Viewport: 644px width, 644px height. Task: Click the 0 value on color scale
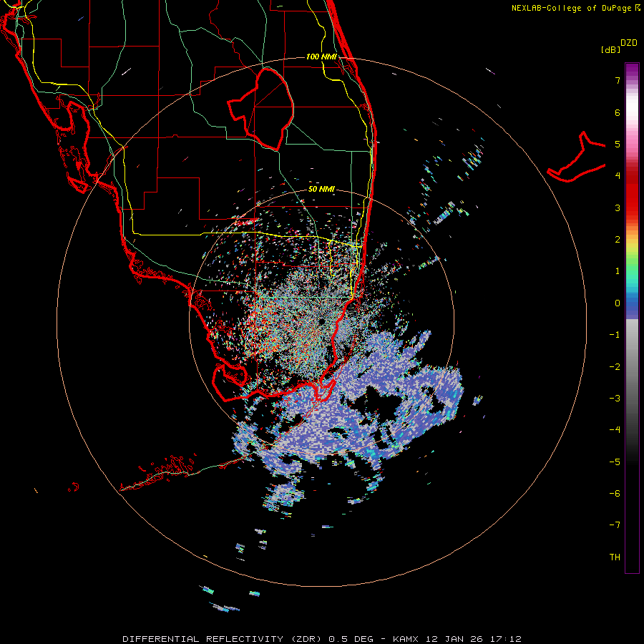point(618,303)
